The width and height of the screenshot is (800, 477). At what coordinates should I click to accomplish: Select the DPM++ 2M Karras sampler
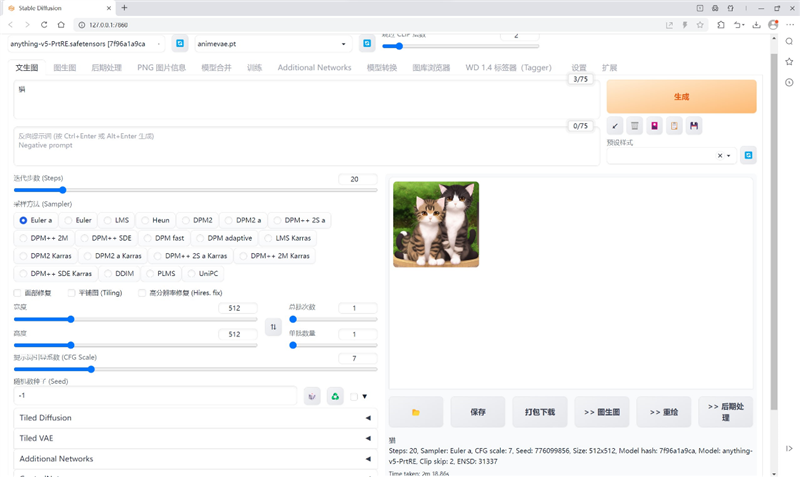[274, 256]
